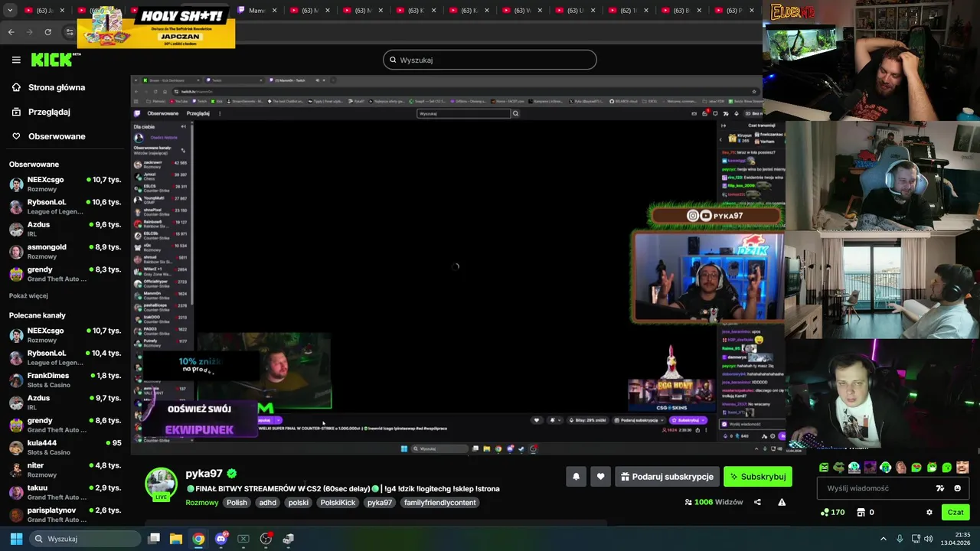The width and height of the screenshot is (980, 551).
Task: Click the pyka97 channel avatar
Action: coord(162,484)
